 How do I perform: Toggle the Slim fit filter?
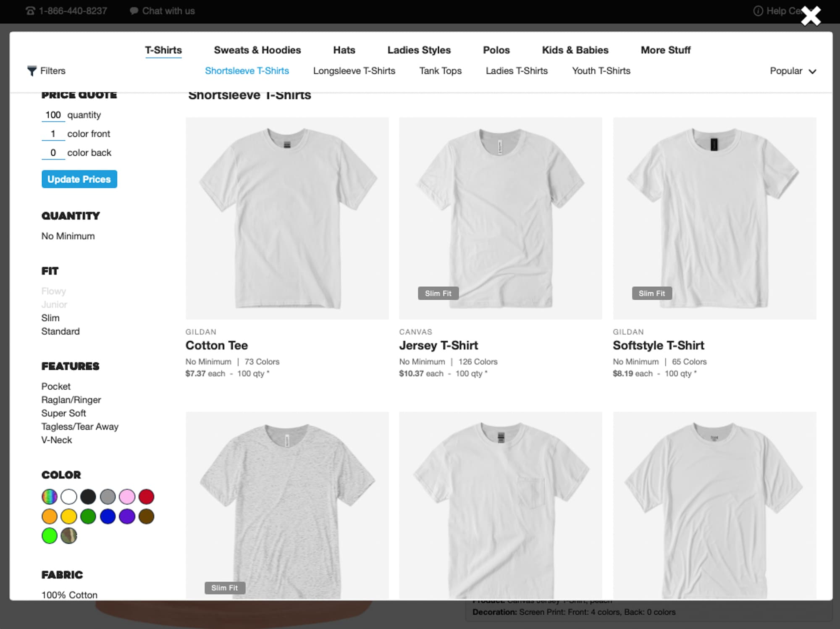(51, 317)
